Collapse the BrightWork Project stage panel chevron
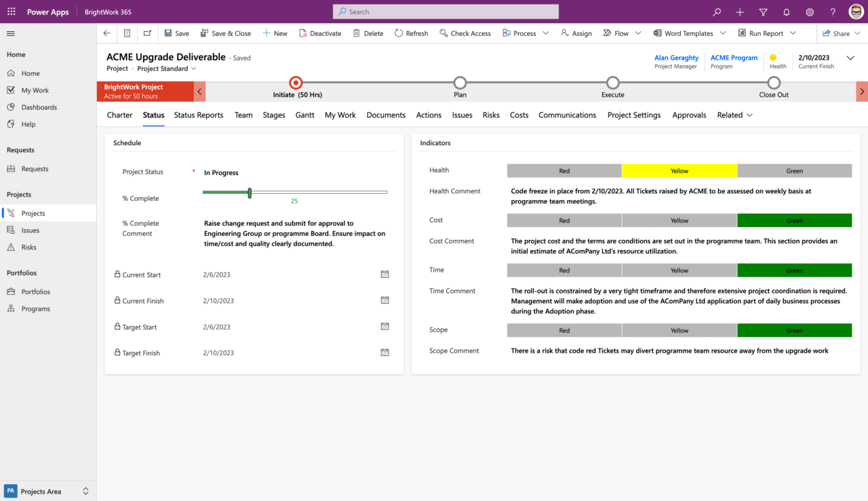 (x=199, y=90)
